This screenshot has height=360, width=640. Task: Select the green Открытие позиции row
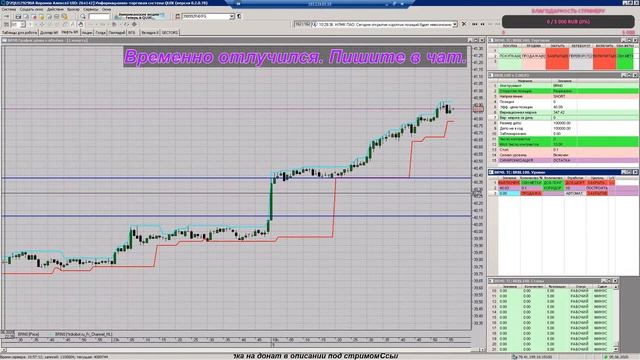point(568,91)
